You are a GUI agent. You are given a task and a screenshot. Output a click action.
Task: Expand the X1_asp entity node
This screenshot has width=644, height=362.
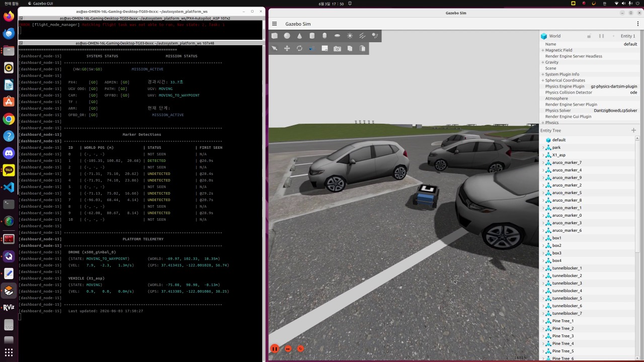coord(543,155)
